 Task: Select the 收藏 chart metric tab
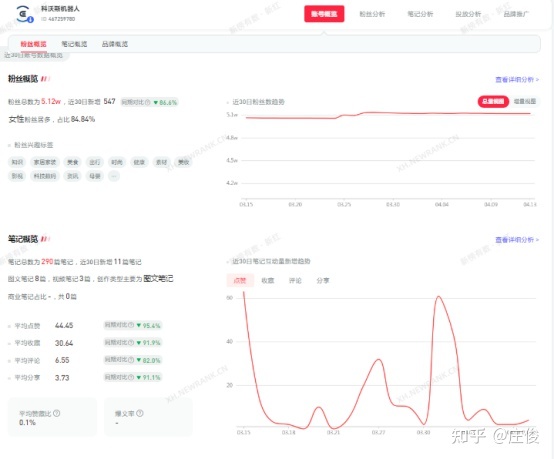click(x=267, y=281)
